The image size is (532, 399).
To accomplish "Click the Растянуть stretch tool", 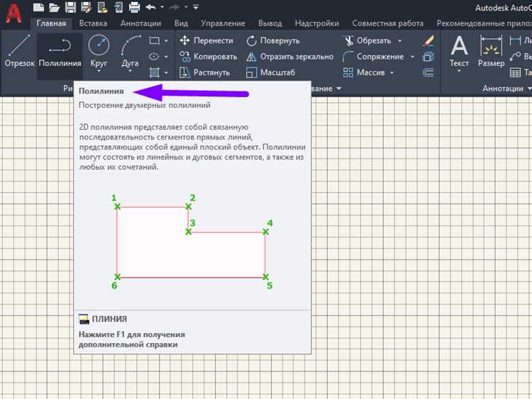I will point(206,72).
